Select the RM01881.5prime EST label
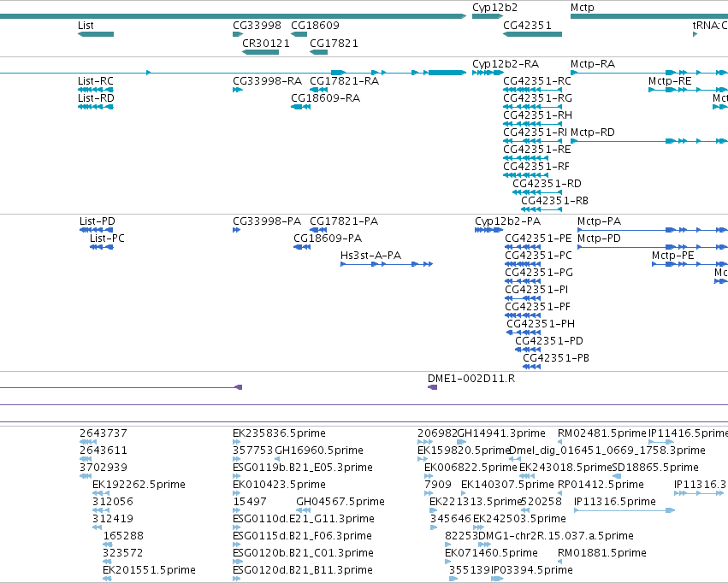728x583 pixels. pos(601,553)
